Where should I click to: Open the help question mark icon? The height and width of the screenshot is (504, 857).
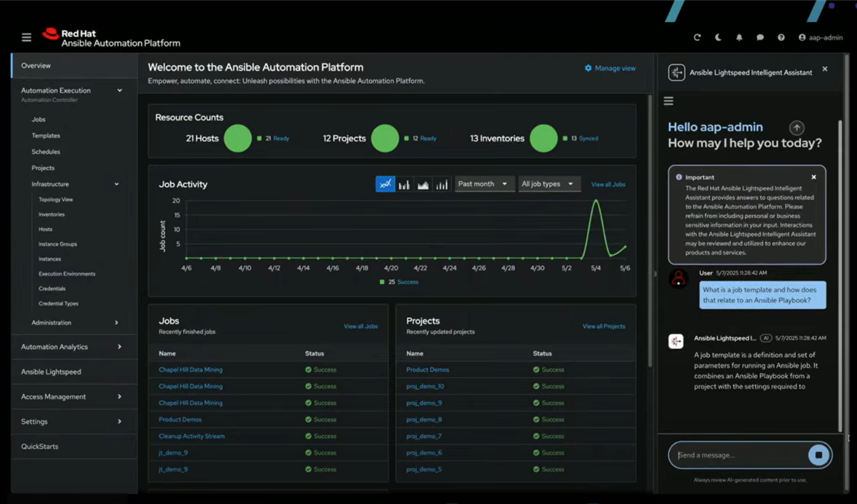[781, 38]
